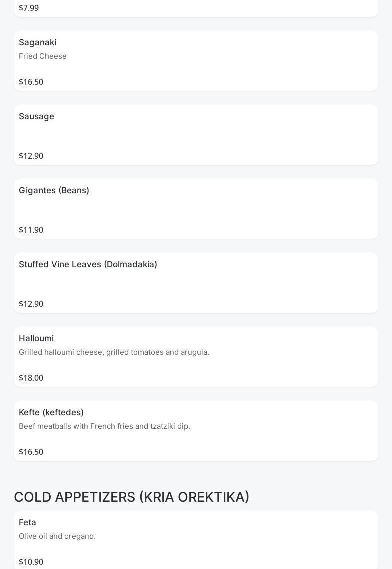Open the Saganaki menu item

[x=37, y=42]
